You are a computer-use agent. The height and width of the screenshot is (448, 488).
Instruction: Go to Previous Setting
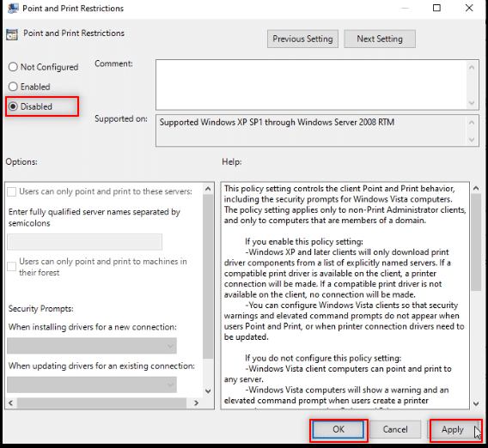coord(302,39)
